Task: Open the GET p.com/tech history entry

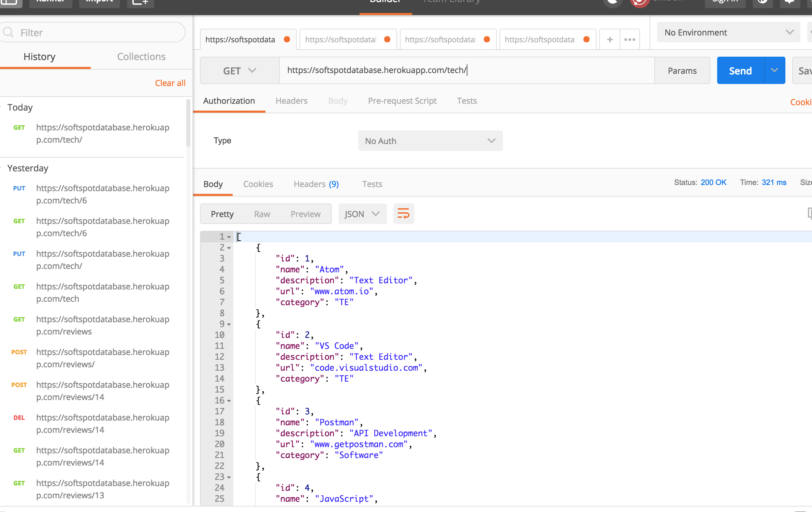Action: (92, 293)
